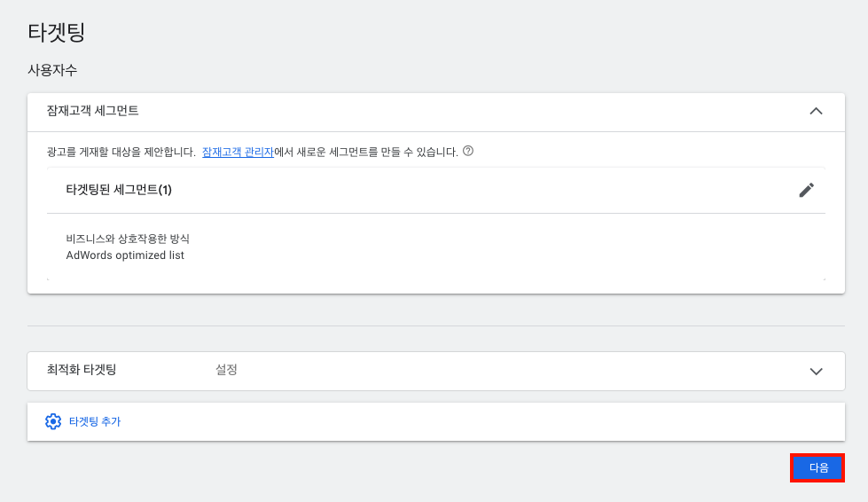Click the 비즈니스와 상호작용한 방식 label
This screenshot has width=868, height=502.
click(x=128, y=239)
